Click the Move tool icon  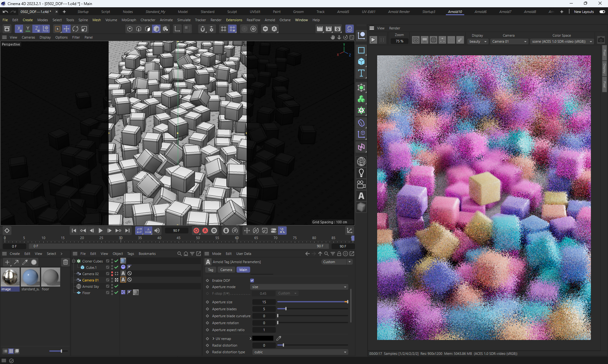pos(66,29)
